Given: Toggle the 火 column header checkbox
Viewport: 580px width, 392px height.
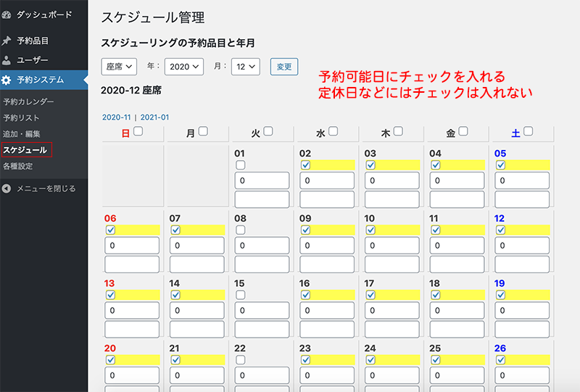Looking at the screenshot, I should (268, 131).
